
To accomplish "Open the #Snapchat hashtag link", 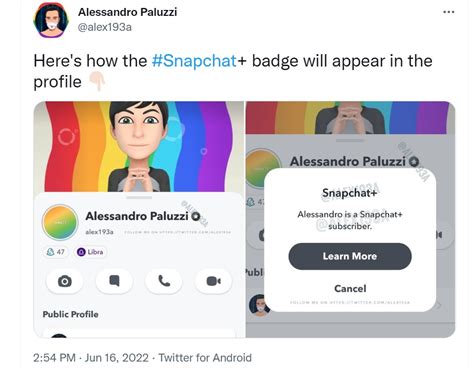I will pos(194,61).
